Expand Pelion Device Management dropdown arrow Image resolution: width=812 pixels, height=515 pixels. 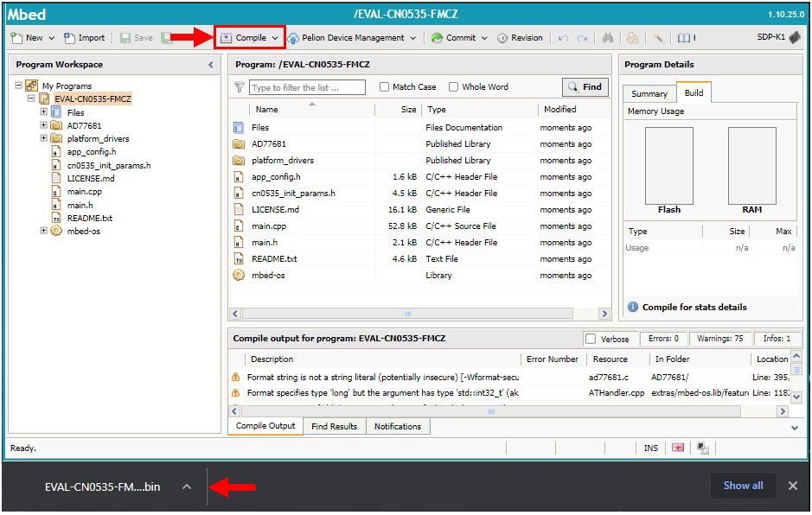point(413,38)
